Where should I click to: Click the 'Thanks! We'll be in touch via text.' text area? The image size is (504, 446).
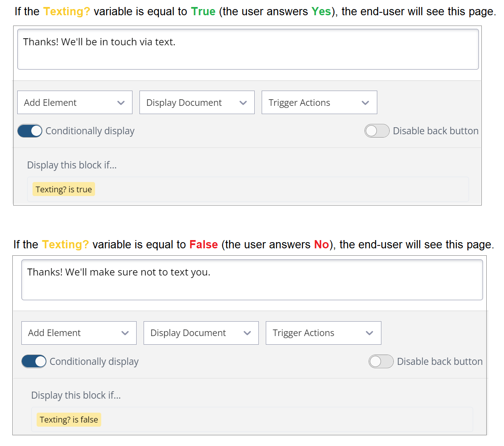tap(248, 49)
